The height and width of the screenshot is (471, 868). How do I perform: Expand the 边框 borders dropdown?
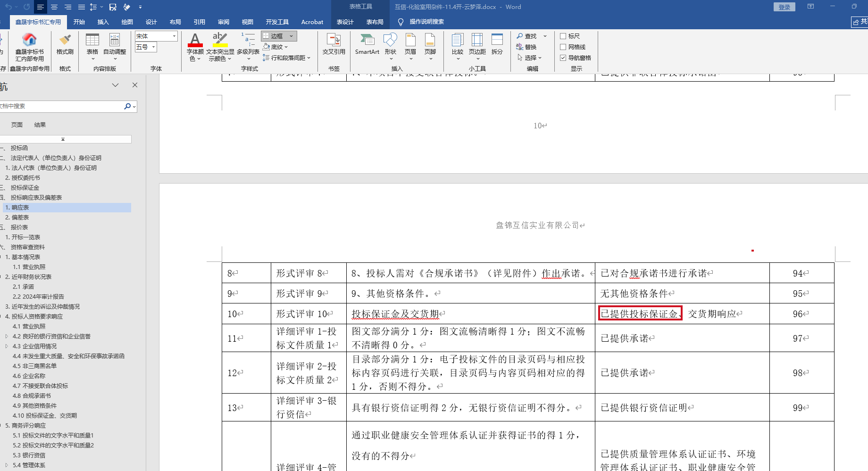click(291, 36)
